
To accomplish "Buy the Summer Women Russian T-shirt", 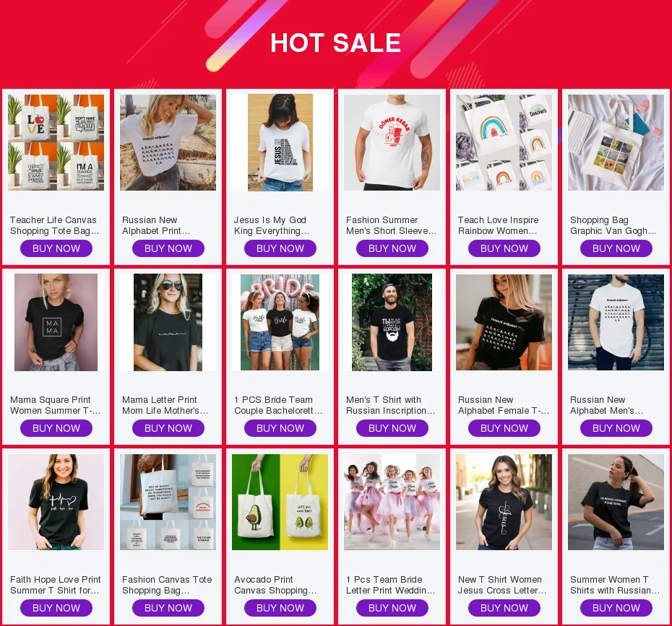I will [616, 608].
